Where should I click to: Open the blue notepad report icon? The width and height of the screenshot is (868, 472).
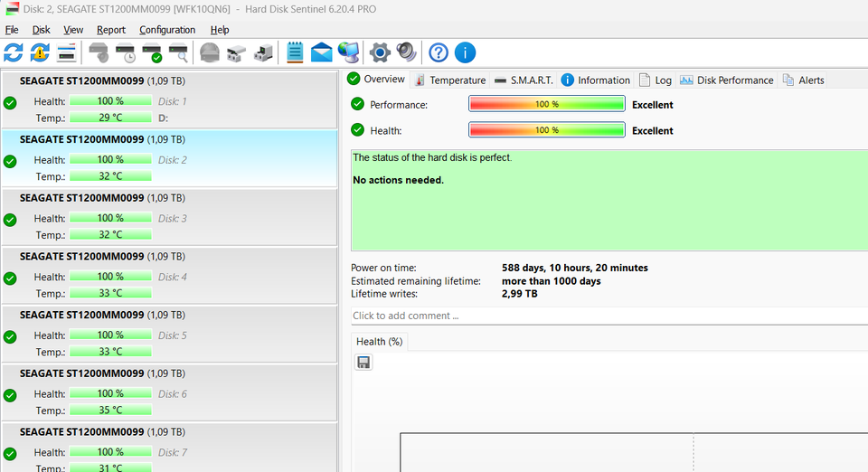pos(295,52)
